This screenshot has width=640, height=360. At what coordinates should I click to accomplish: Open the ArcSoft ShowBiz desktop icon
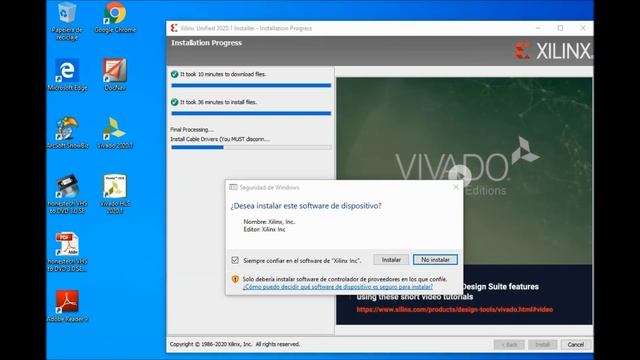[x=67, y=133]
